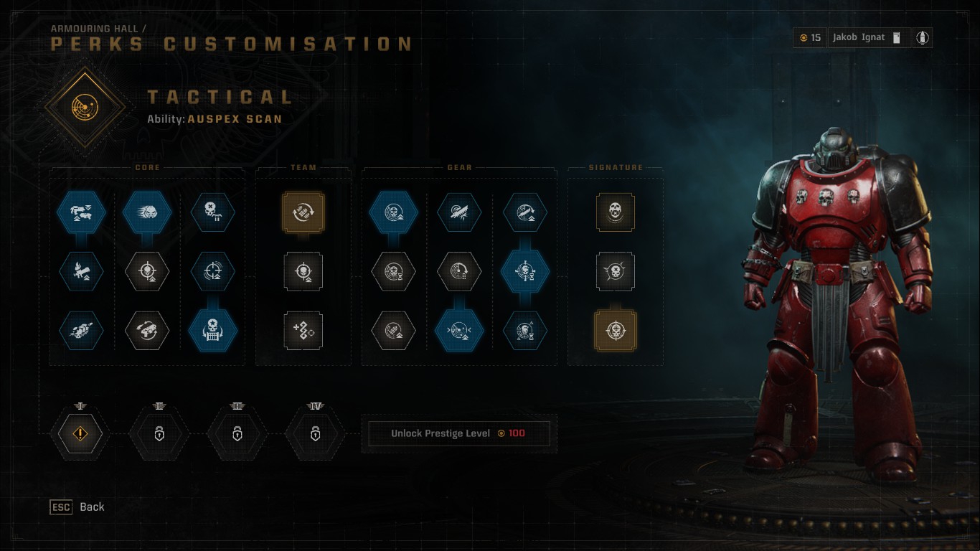The width and height of the screenshot is (980, 551).
Task: Choose the middle Signature perk with skull burst
Action: pos(615,271)
